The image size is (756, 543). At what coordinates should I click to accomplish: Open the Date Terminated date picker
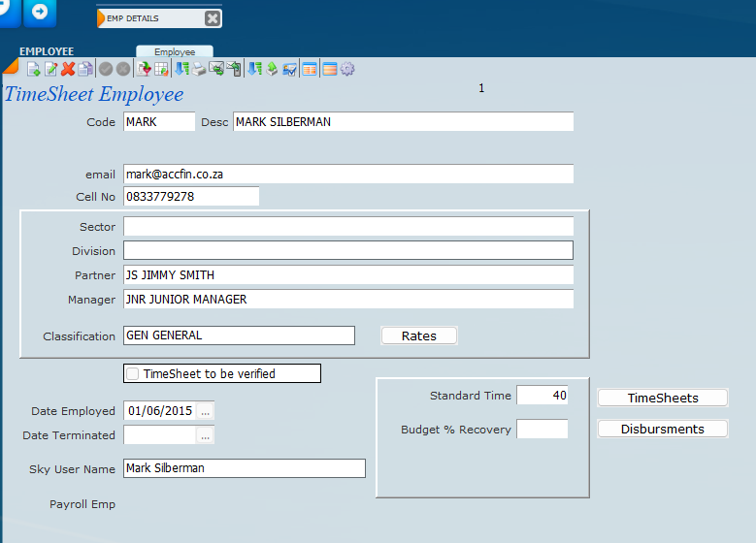pos(204,435)
